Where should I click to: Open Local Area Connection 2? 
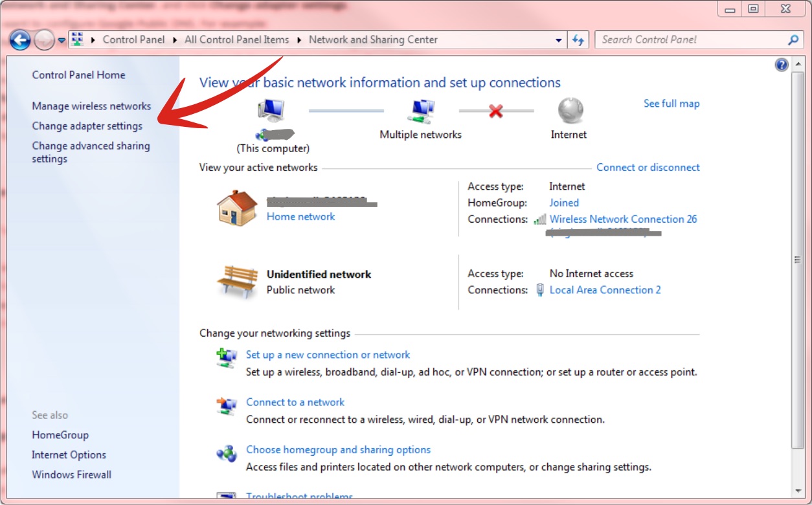(x=605, y=289)
